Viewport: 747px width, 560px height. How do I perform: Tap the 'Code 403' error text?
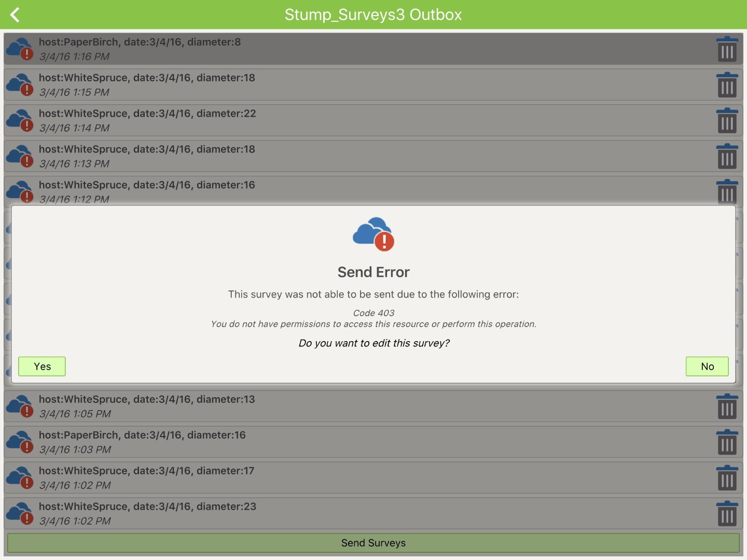click(x=374, y=313)
